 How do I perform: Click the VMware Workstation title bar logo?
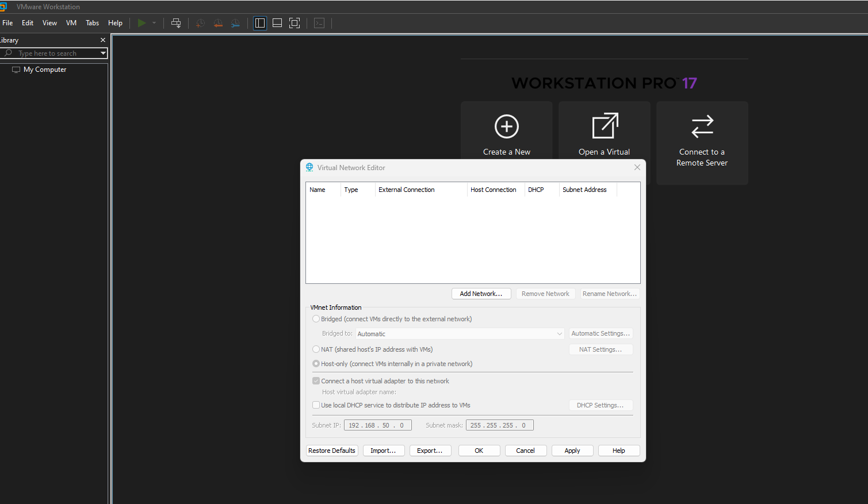(3, 7)
